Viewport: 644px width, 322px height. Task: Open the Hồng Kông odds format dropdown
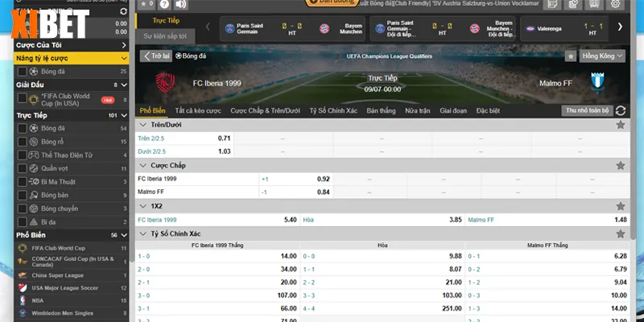click(603, 56)
